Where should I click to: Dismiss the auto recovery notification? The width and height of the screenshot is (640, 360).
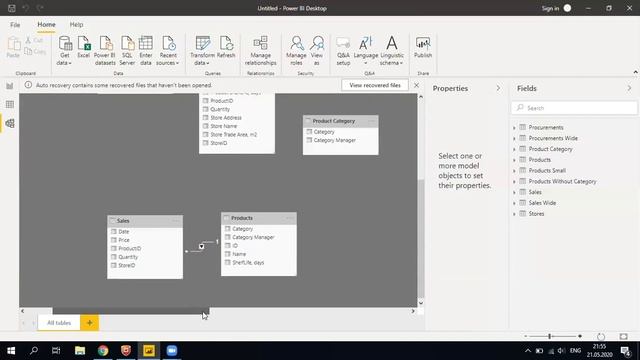416,85
